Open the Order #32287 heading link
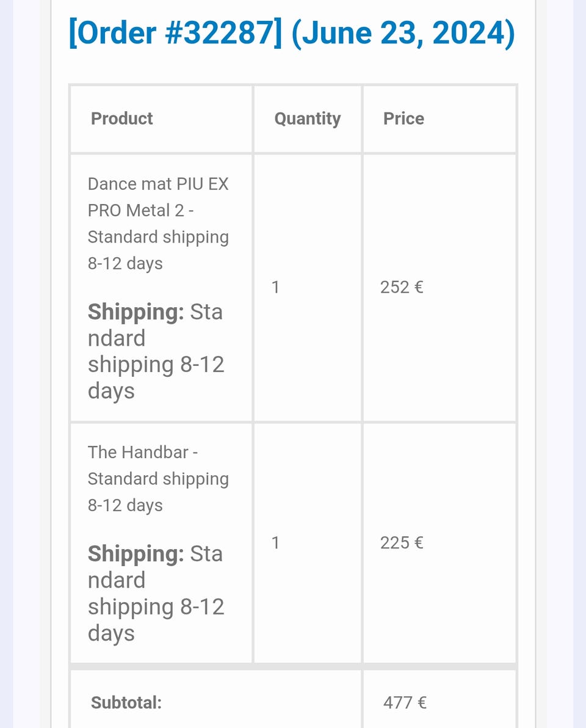The width and height of the screenshot is (586, 728). tap(175, 32)
